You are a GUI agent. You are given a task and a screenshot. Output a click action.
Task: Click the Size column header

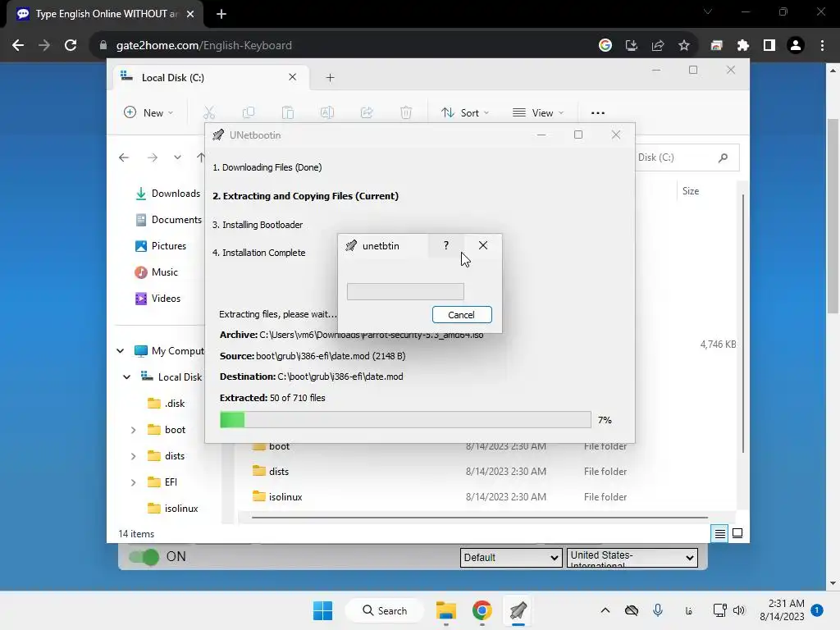[x=691, y=190]
